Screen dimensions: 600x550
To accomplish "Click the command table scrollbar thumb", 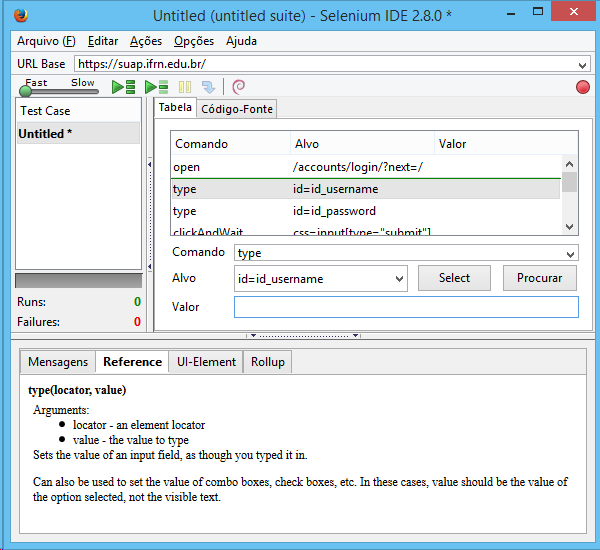I will [x=569, y=182].
